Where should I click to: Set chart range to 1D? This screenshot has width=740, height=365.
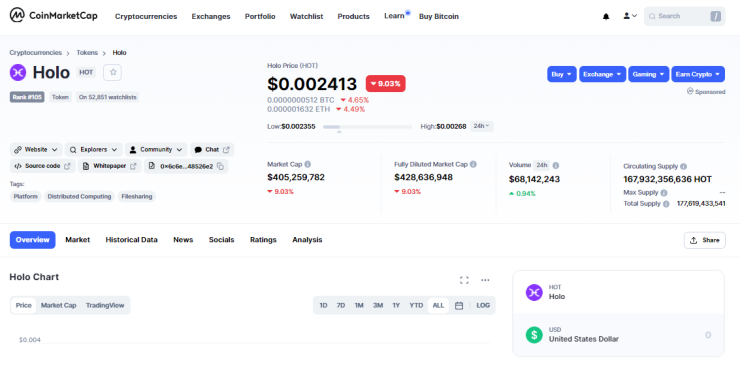323,306
